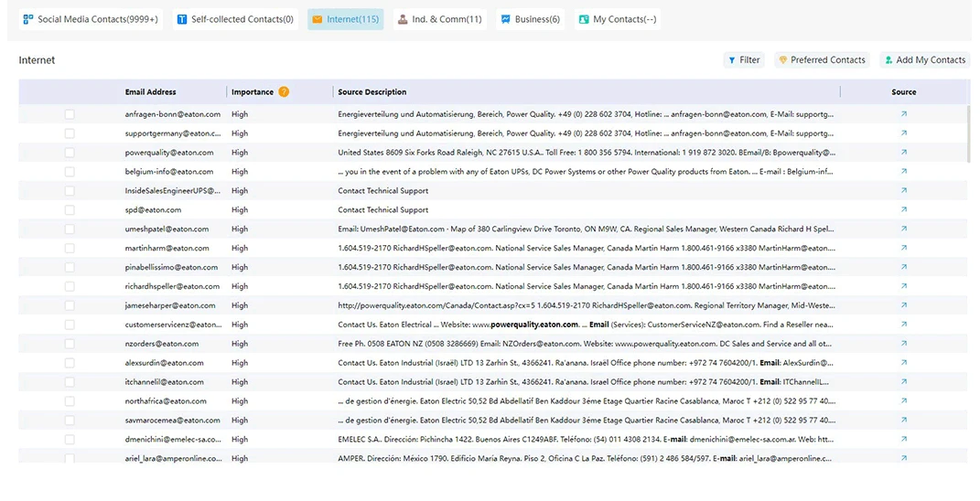Open the Ind. & Comm(11) tab
The height and width of the screenshot is (501, 980).
point(440,19)
